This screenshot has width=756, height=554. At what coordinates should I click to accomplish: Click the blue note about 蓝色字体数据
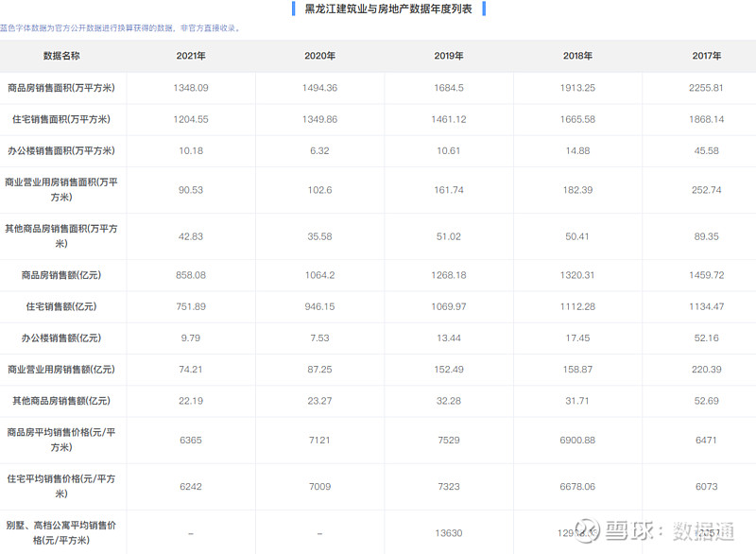(x=120, y=28)
